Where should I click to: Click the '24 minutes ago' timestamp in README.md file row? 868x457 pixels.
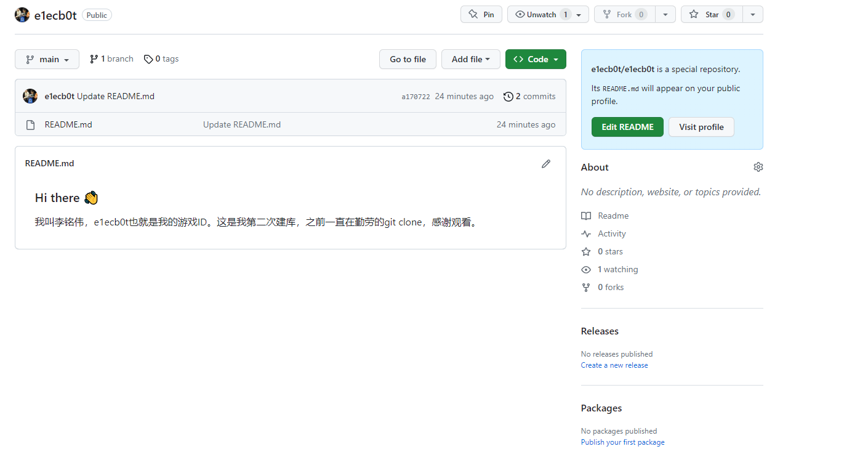(x=526, y=124)
